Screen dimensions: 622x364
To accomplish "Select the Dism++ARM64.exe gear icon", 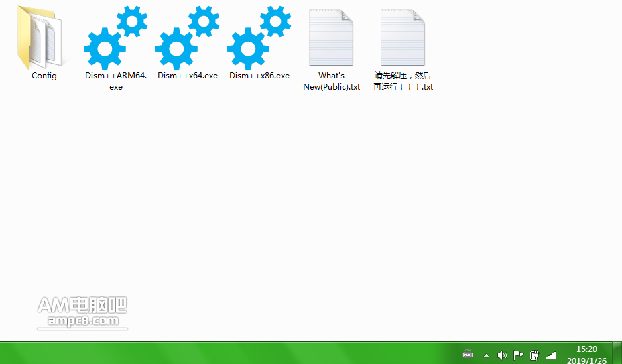I will point(115,38).
